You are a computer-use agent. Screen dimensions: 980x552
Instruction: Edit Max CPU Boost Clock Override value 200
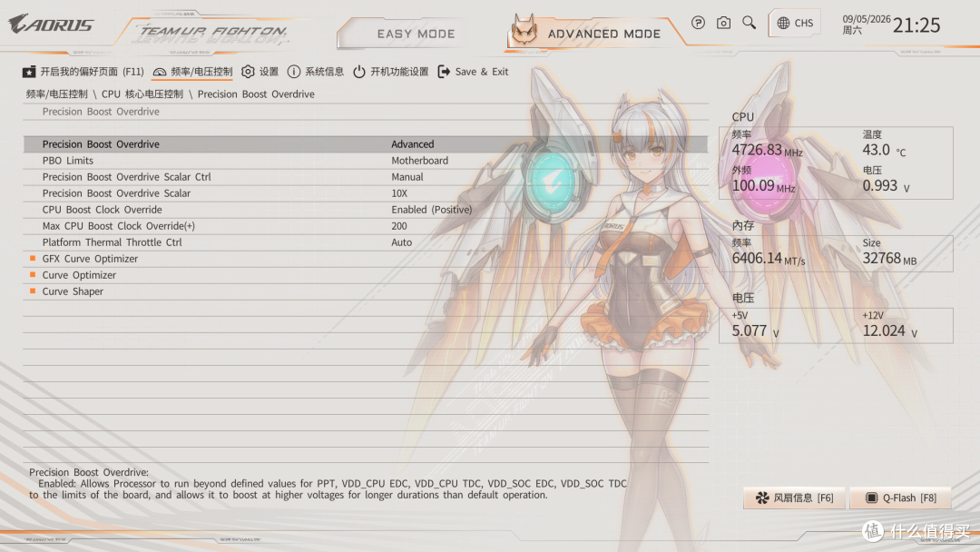pyautogui.click(x=398, y=226)
